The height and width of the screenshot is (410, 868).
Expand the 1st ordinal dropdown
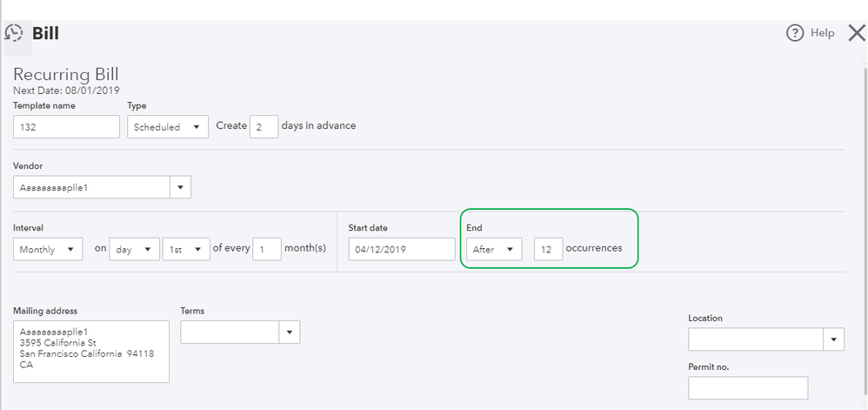[x=185, y=249]
